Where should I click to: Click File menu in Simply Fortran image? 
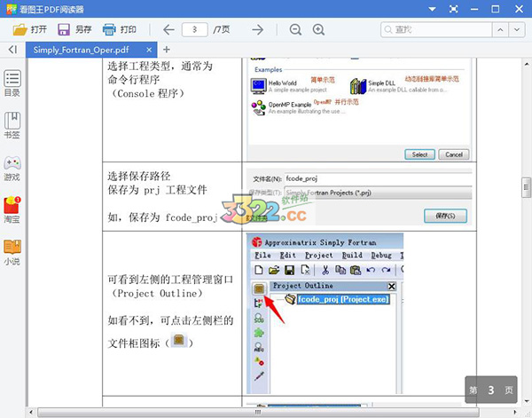coord(263,256)
